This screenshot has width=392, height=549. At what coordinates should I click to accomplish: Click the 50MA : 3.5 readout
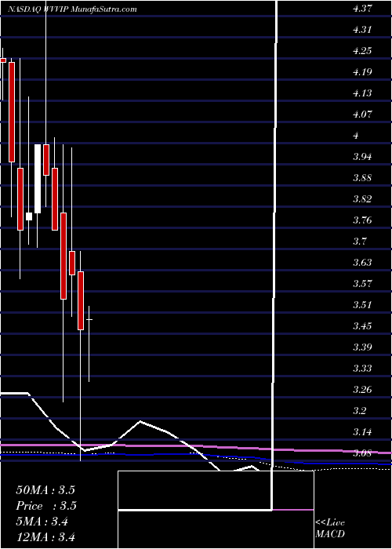point(45,490)
